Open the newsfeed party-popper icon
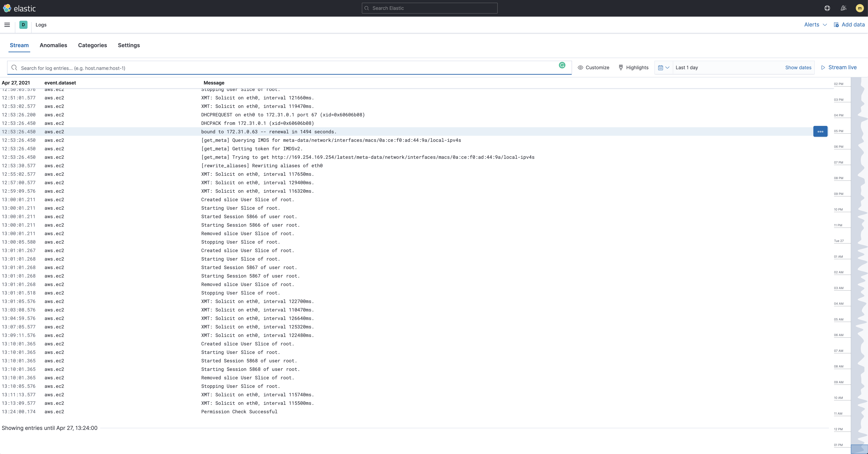This screenshot has height=454, width=868. click(x=843, y=8)
